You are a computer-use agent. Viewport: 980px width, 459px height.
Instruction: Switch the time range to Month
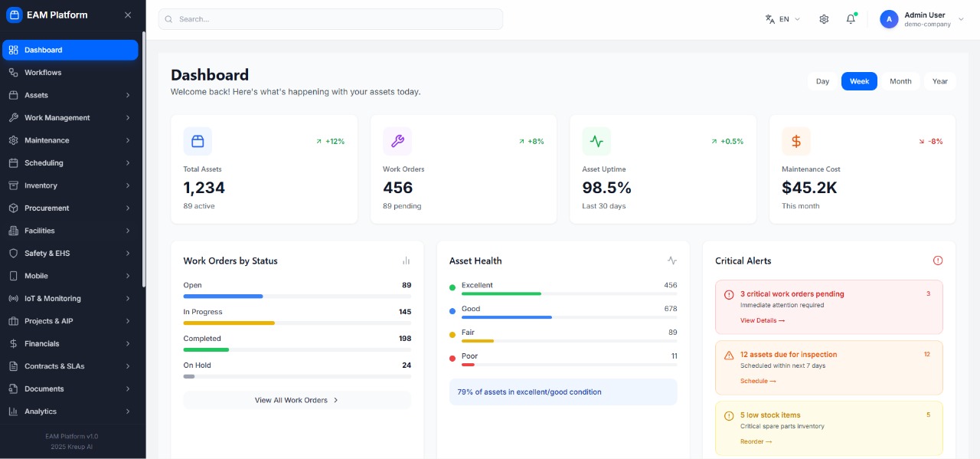coord(900,81)
